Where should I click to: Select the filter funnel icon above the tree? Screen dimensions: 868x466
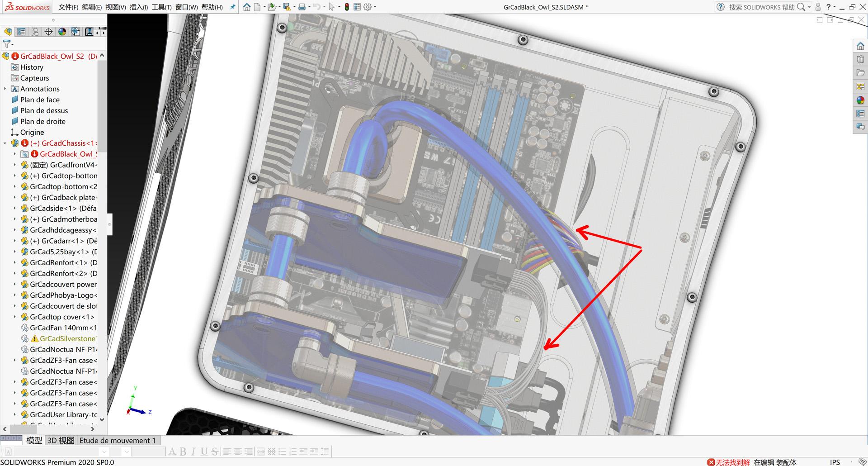coord(6,44)
